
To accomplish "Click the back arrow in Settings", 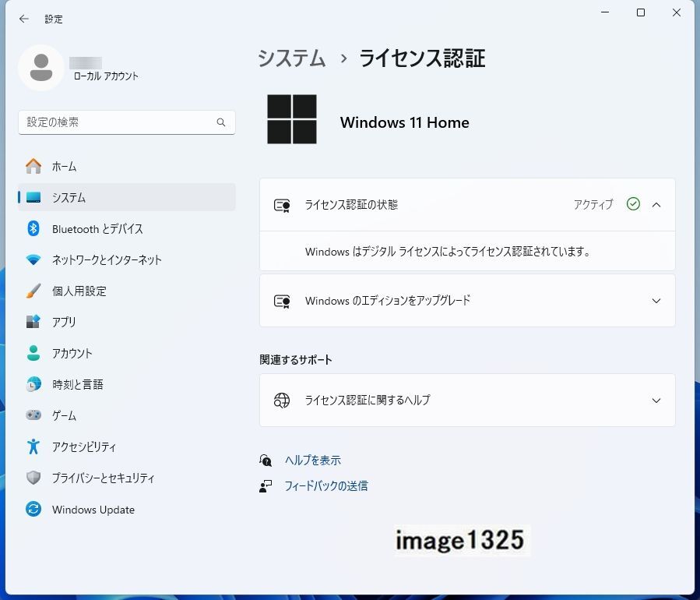I will coord(23,19).
